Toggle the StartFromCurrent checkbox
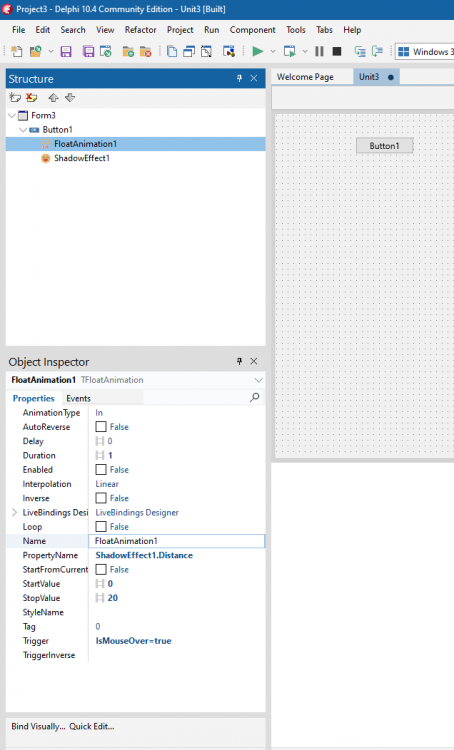The height and width of the screenshot is (750, 454). (x=101, y=569)
